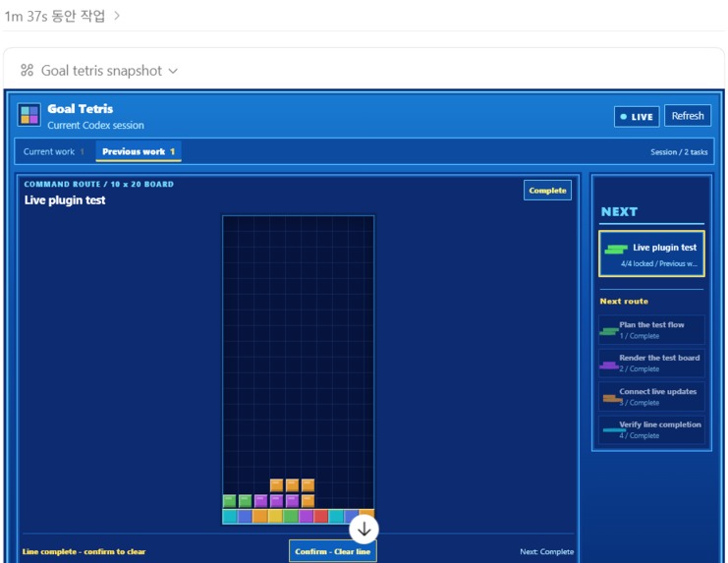Click the Next route heading

point(624,302)
